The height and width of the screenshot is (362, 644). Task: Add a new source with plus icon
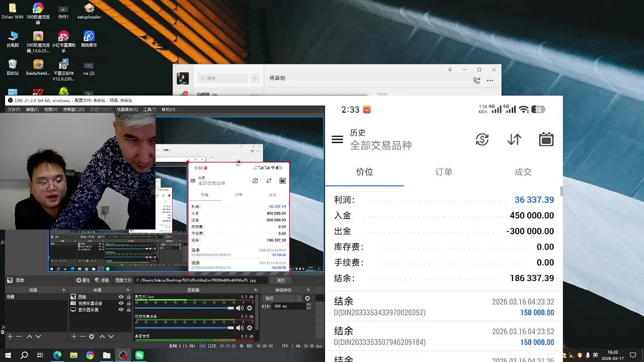click(x=74, y=336)
